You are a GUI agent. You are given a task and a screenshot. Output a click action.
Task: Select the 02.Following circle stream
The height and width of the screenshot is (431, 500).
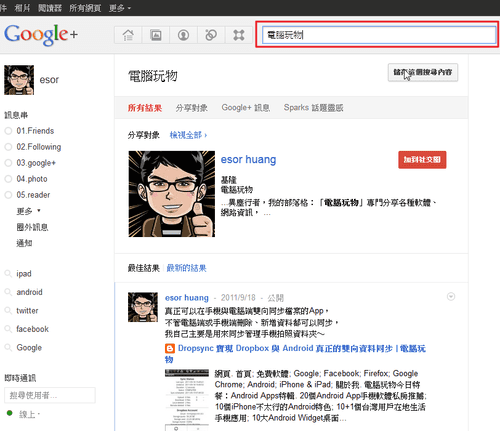click(x=39, y=147)
